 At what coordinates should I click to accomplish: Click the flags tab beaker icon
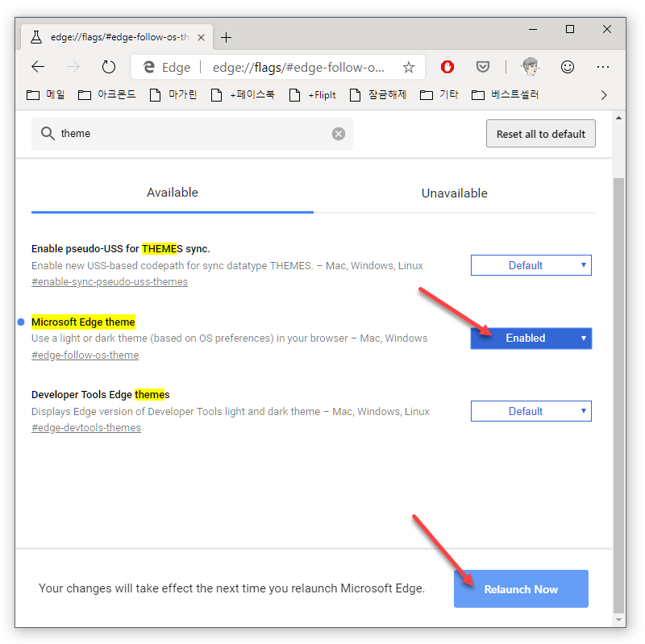click(36, 37)
